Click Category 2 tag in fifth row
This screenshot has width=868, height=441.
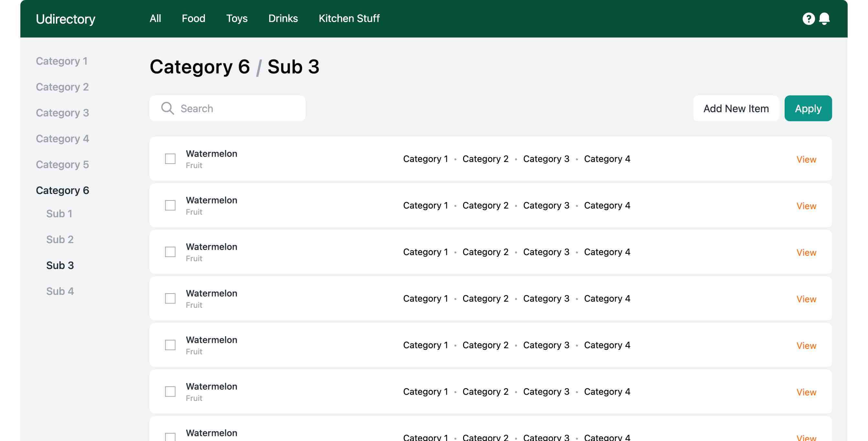[485, 345]
